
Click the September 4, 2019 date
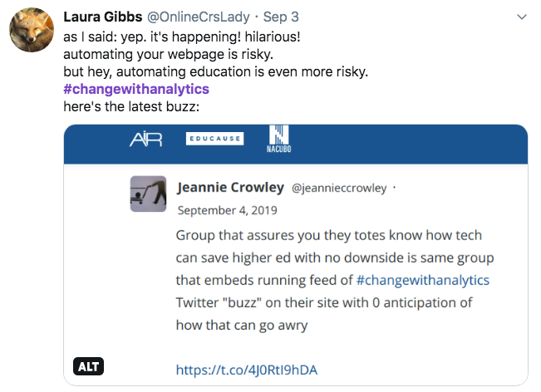click(228, 210)
